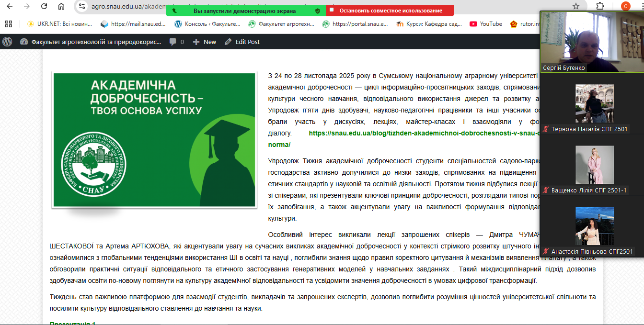
Task: Click Edit Post in admin bar
Action: (242, 42)
